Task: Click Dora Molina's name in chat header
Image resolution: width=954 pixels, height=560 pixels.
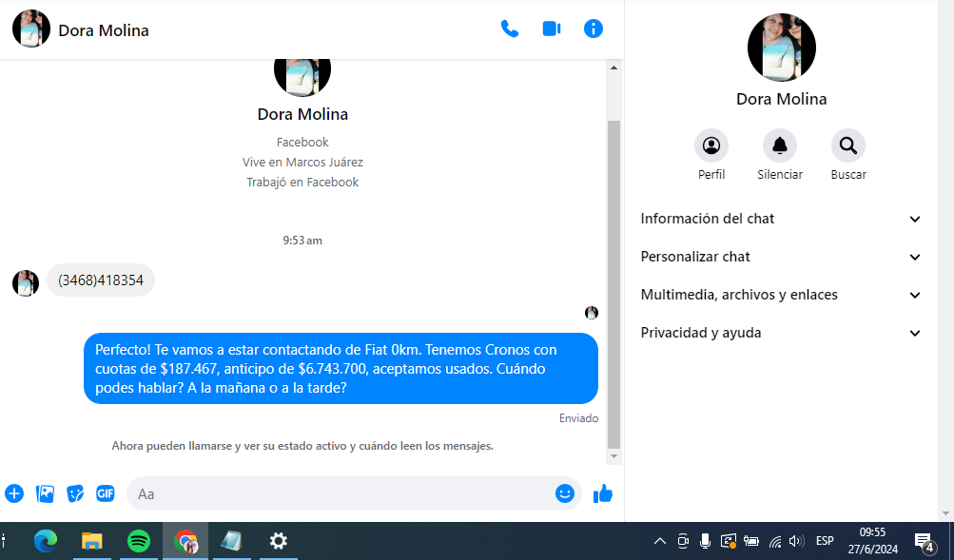Action: tap(104, 30)
